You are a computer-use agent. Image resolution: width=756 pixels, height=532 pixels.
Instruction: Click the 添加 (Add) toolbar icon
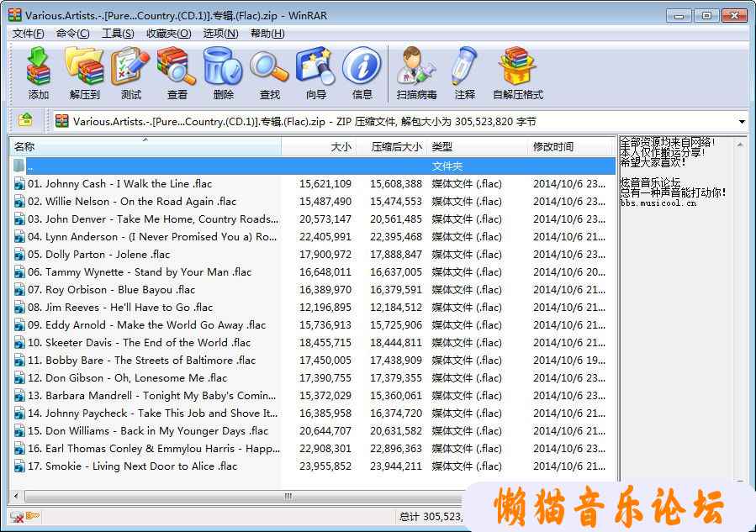(x=38, y=73)
